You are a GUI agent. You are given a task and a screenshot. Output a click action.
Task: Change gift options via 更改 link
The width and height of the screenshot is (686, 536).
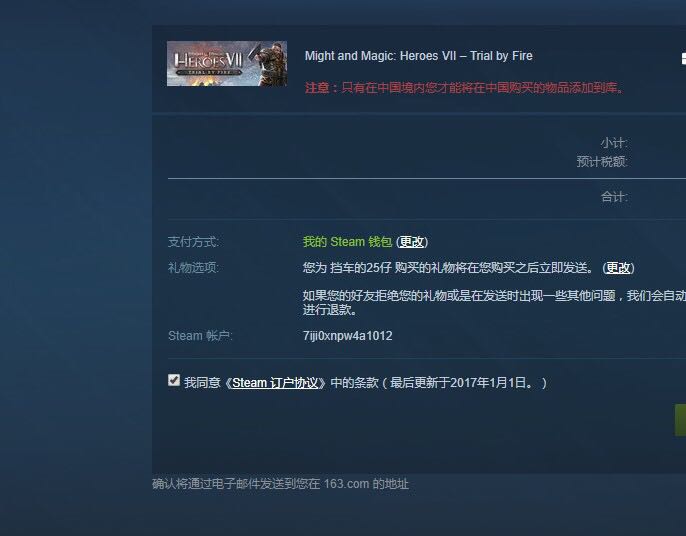(618, 267)
